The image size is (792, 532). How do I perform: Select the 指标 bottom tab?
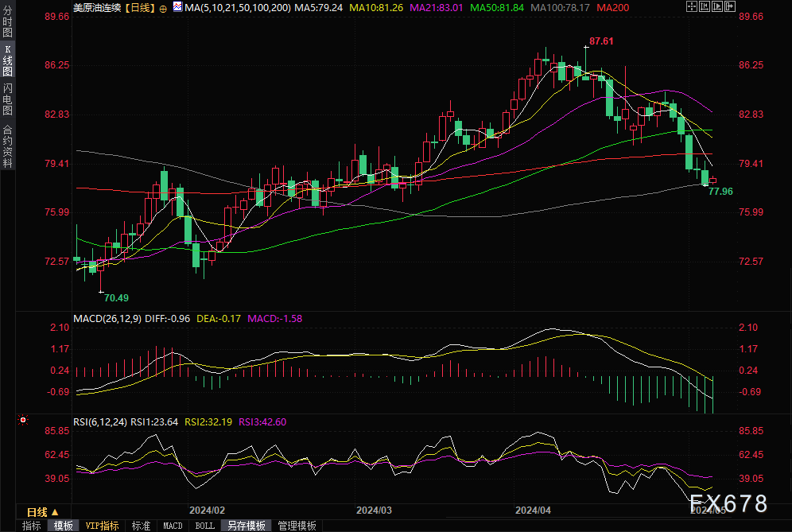tap(31, 526)
